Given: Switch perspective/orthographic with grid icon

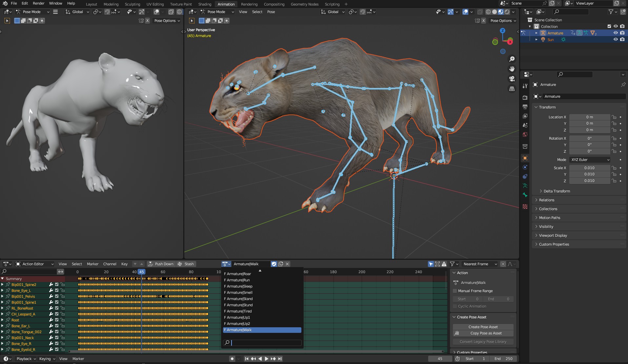Looking at the screenshot, I should tap(512, 89).
